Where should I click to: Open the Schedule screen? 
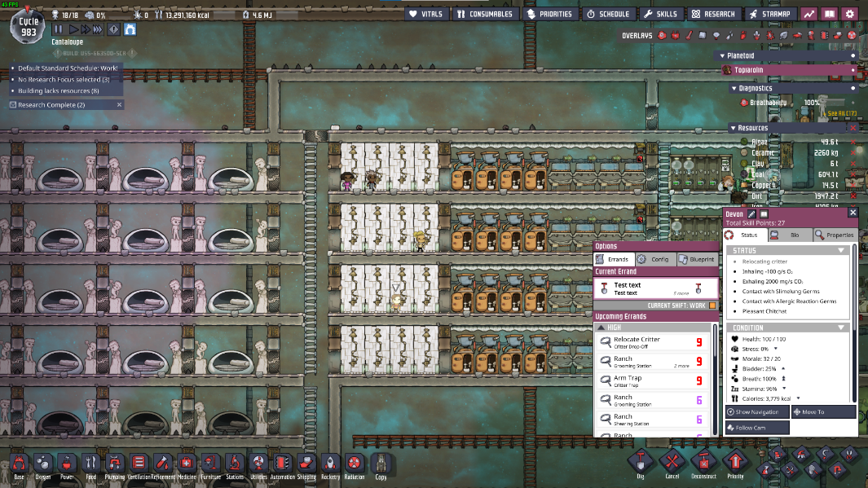tap(608, 14)
